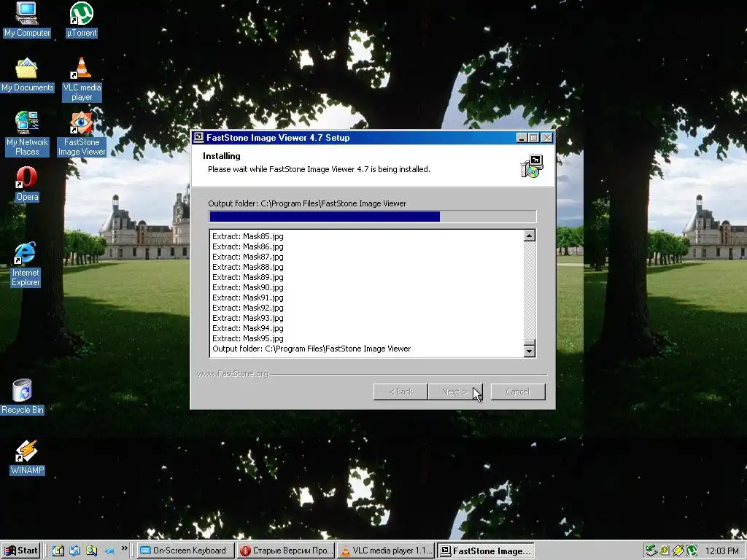Click FastStone Image taskbar button
Image resolution: width=747 pixels, height=560 pixels.
coord(486,551)
